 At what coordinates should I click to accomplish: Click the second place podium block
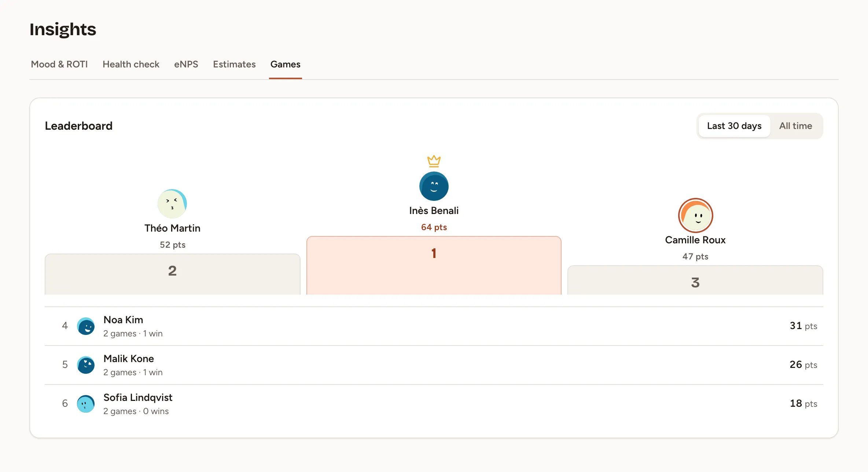(x=172, y=274)
